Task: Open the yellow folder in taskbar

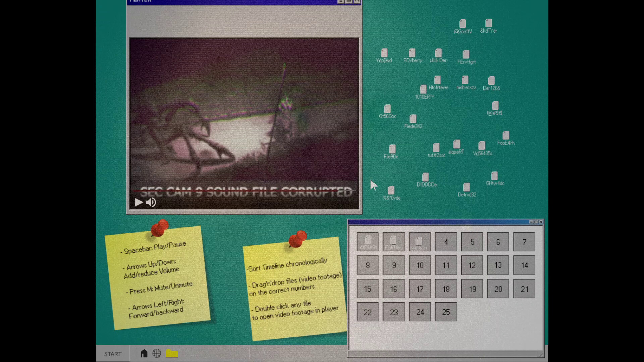Action: pos(172,353)
